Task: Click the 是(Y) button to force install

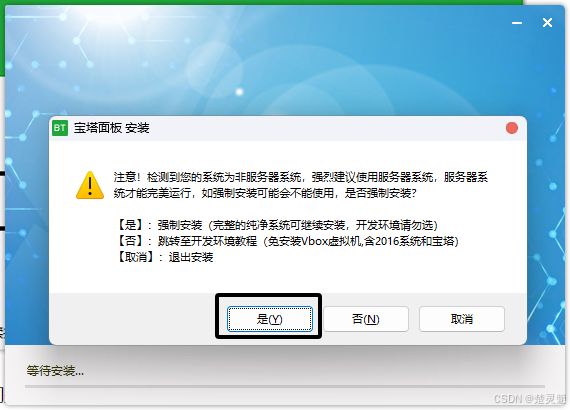Action: click(x=269, y=319)
